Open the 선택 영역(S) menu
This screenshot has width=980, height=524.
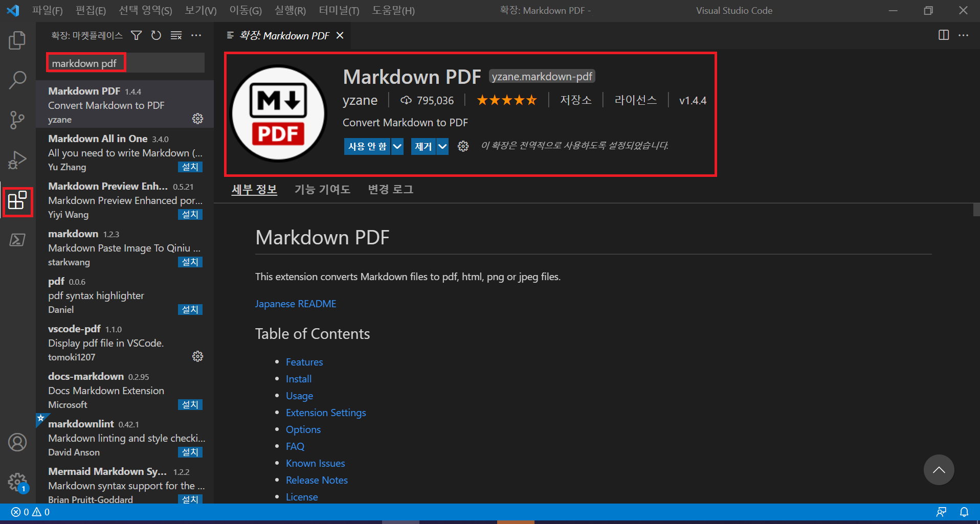(145, 10)
